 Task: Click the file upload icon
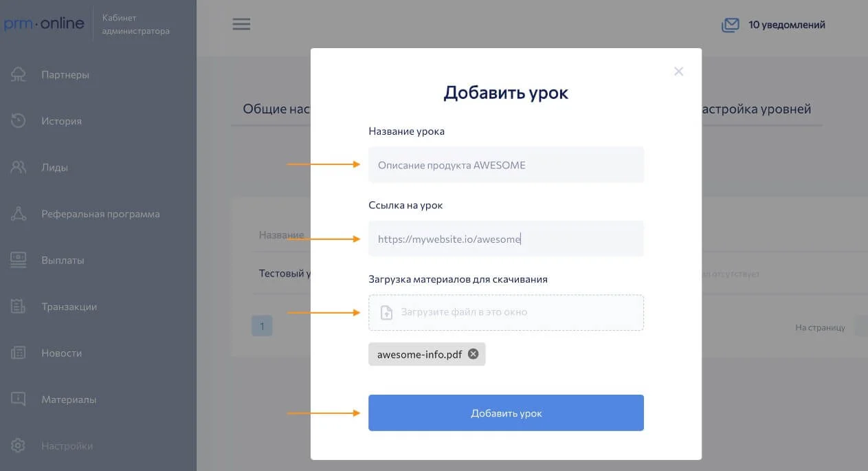387,312
